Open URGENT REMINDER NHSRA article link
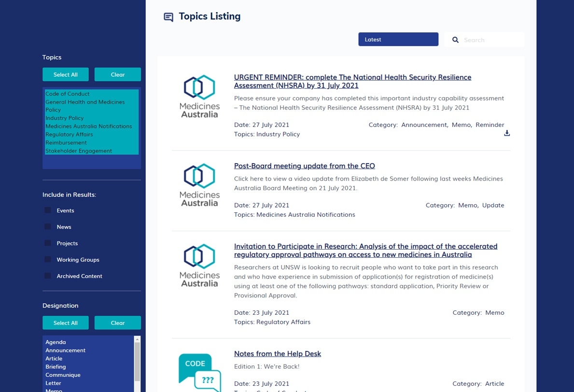Viewport: 574px width, 392px height. coord(352,81)
